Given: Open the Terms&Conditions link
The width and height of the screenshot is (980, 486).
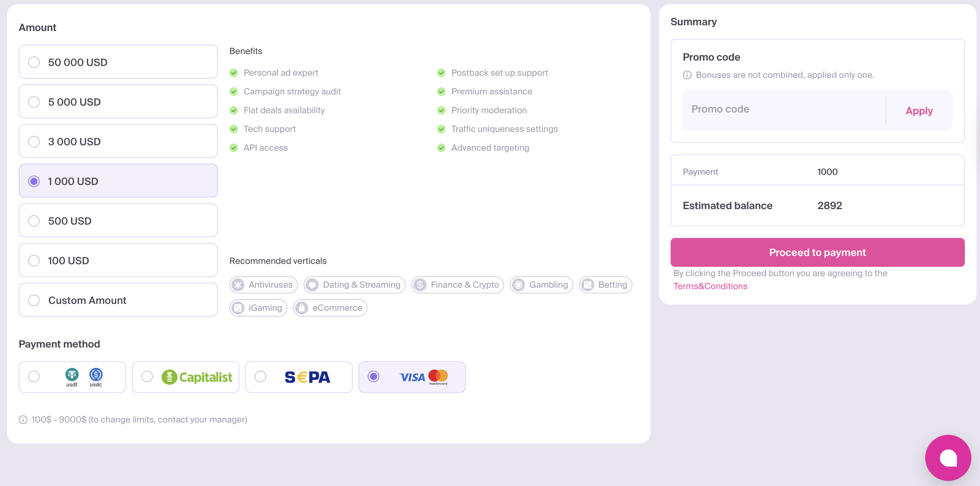Looking at the screenshot, I should tap(710, 286).
